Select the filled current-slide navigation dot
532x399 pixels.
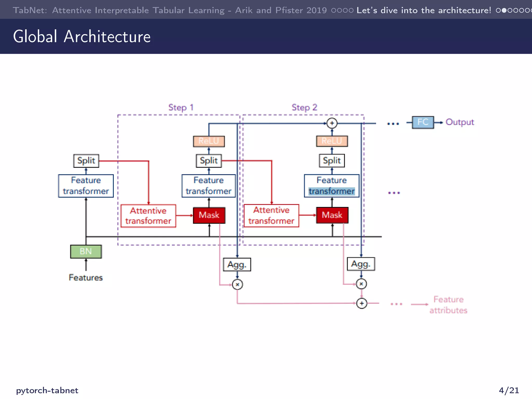pyautogui.click(x=504, y=10)
